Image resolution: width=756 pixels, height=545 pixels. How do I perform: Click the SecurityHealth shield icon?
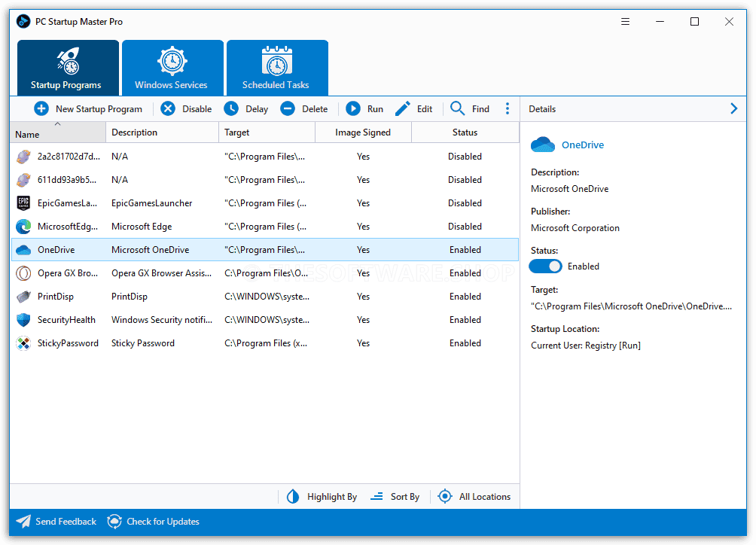pos(23,320)
